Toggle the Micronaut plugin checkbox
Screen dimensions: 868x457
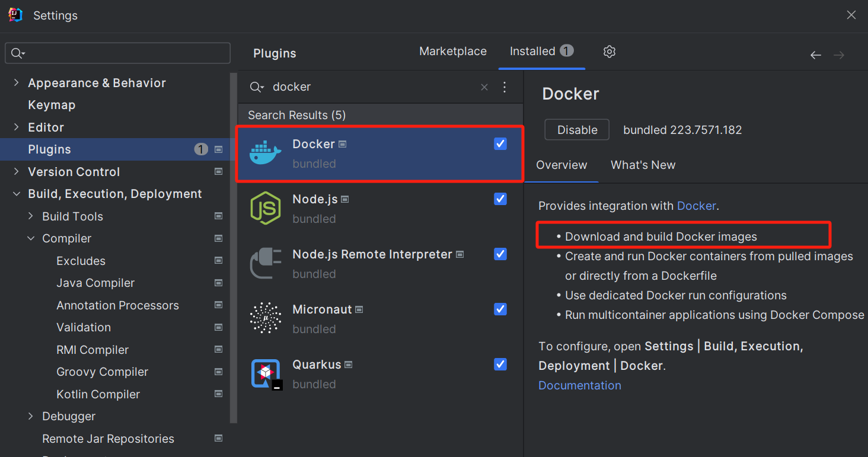pyautogui.click(x=500, y=309)
